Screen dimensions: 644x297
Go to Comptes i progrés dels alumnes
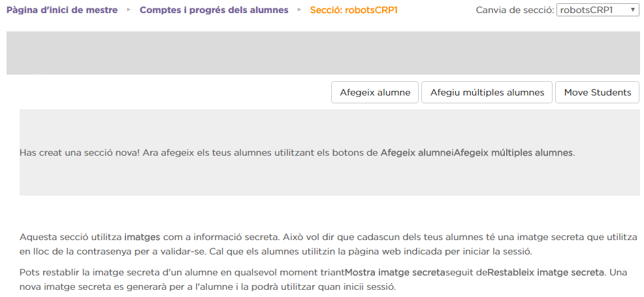[x=214, y=10]
